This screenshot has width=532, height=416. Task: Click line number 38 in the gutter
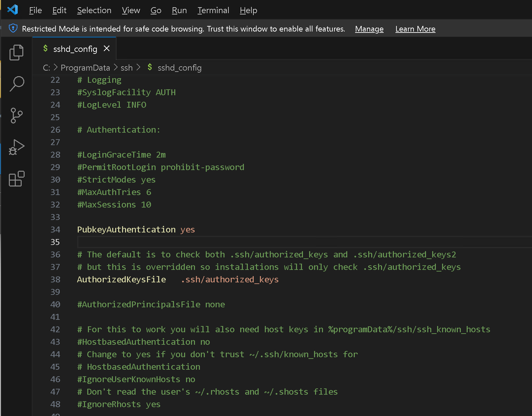pos(55,279)
